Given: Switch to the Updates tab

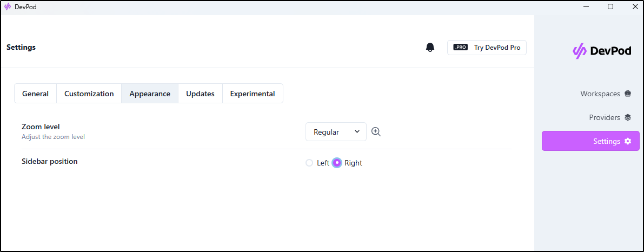Looking at the screenshot, I should point(200,94).
